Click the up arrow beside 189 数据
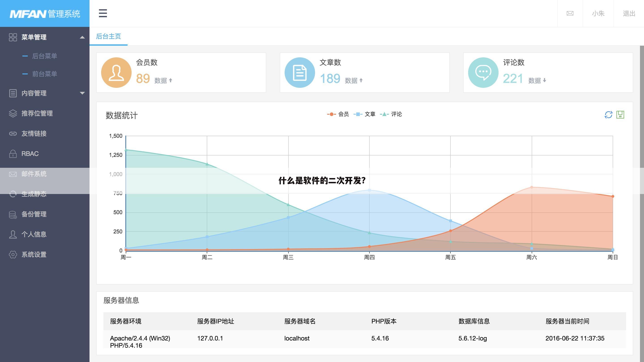 coord(361,80)
